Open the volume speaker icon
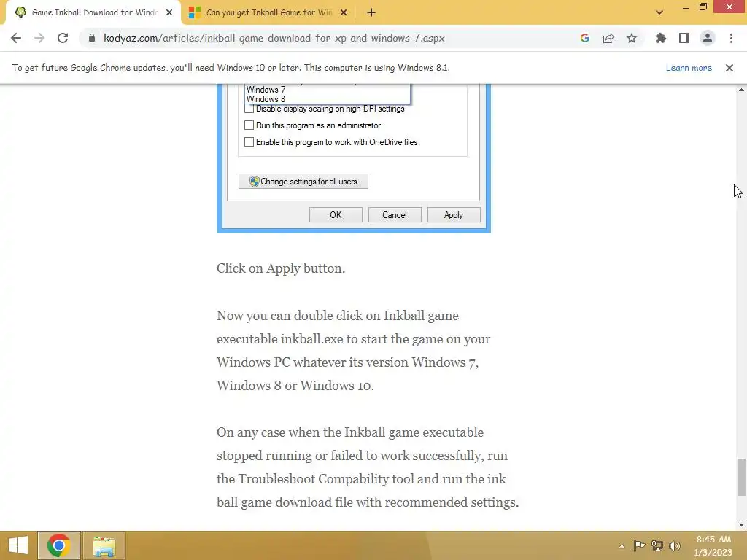 pos(674,545)
